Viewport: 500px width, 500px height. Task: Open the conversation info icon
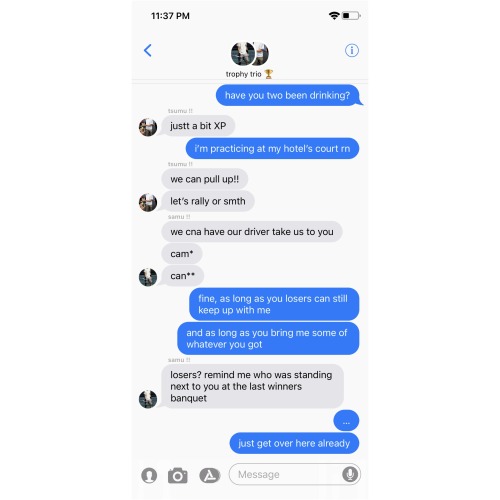point(352,51)
